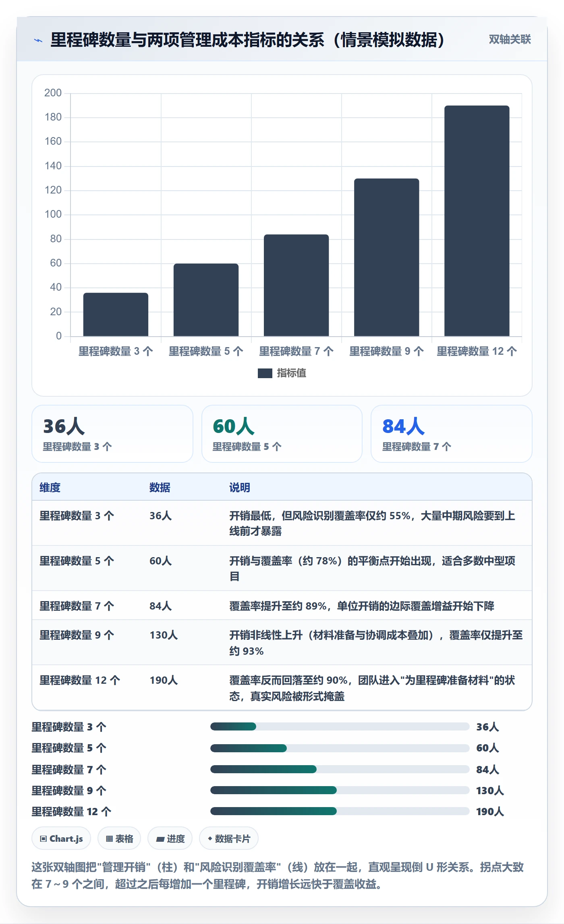Click the 双轴关联 badge in header
564x924 pixels.
click(510, 40)
